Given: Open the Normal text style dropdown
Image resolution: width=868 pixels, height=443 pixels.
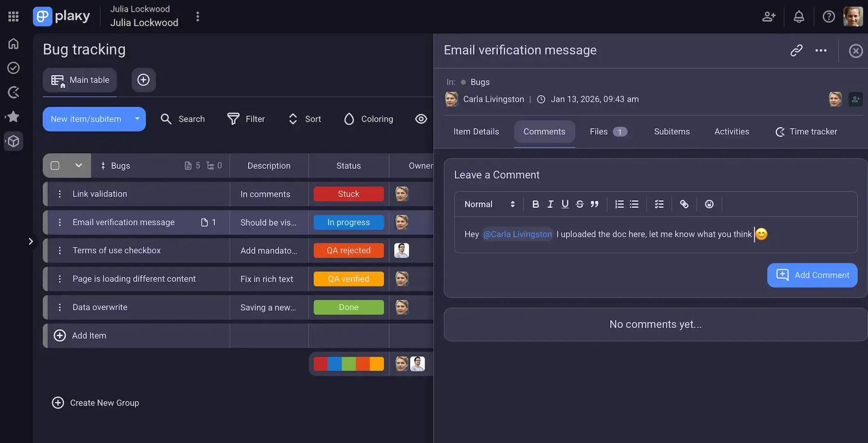Looking at the screenshot, I should (489, 204).
